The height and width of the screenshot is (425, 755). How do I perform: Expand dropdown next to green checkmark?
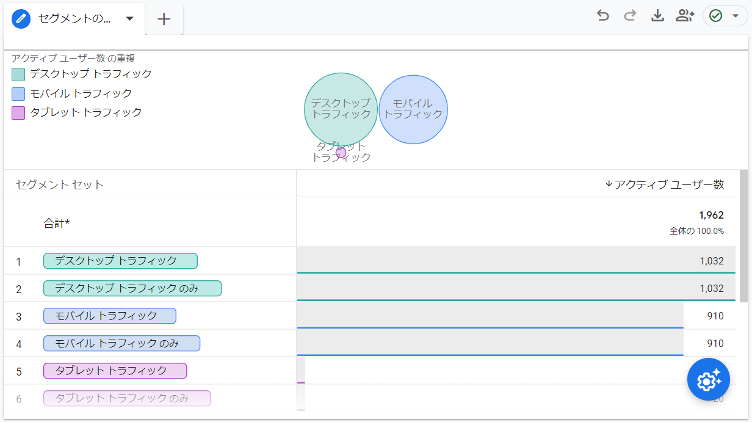click(x=735, y=16)
